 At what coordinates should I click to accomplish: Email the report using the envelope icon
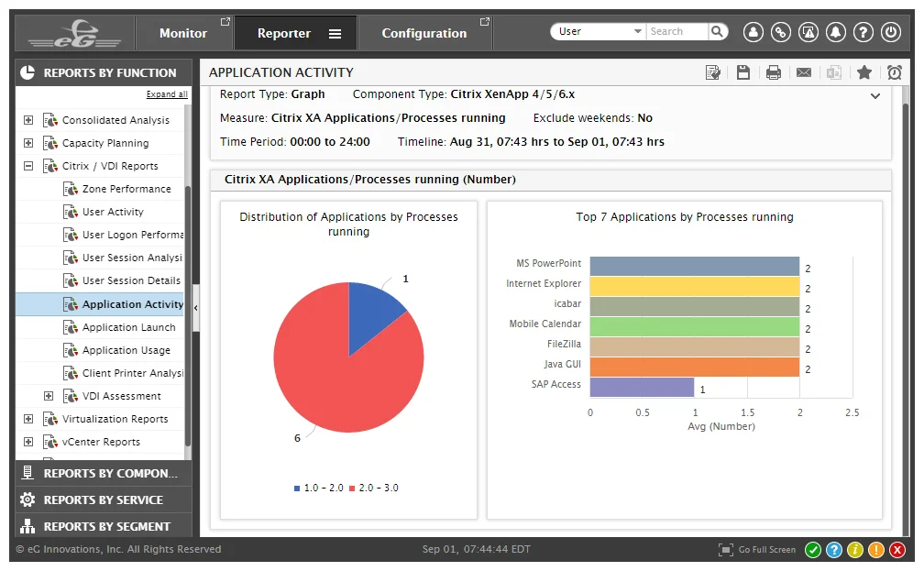pos(804,72)
